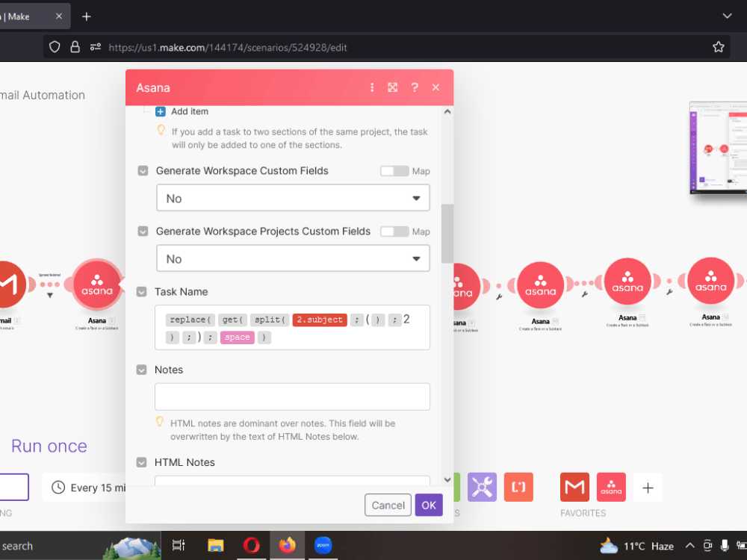The height and width of the screenshot is (560, 747).
Task: Close the Asana module dialog
Action: click(x=436, y=87)
